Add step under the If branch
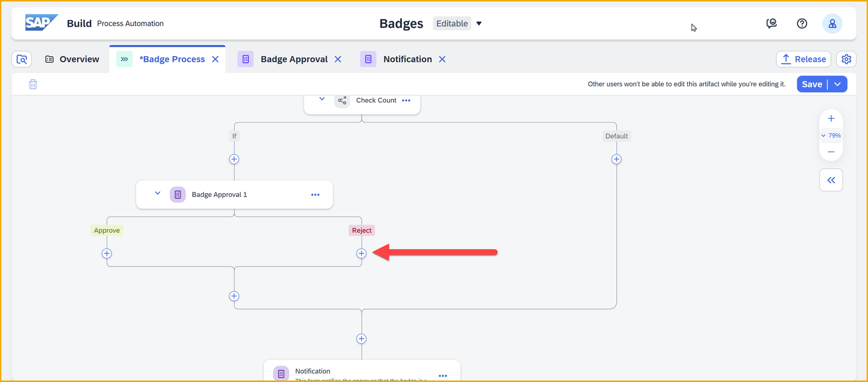The width and height of the screenshot is (868, 382). pos(234,159)
